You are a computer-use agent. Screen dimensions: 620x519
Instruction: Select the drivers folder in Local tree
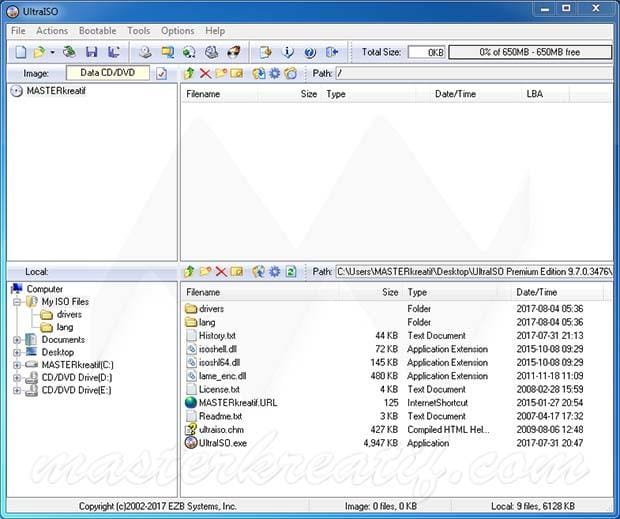[x=69, y=315]
